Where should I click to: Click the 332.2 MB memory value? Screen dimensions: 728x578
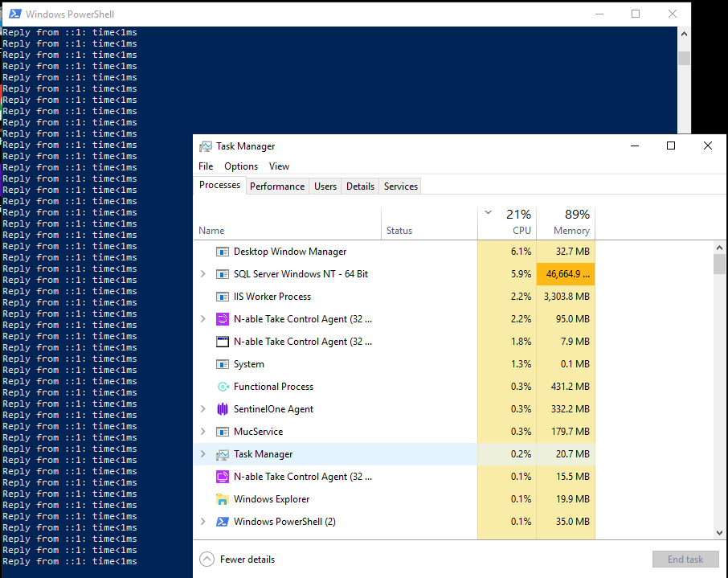[x=571, y=409]
